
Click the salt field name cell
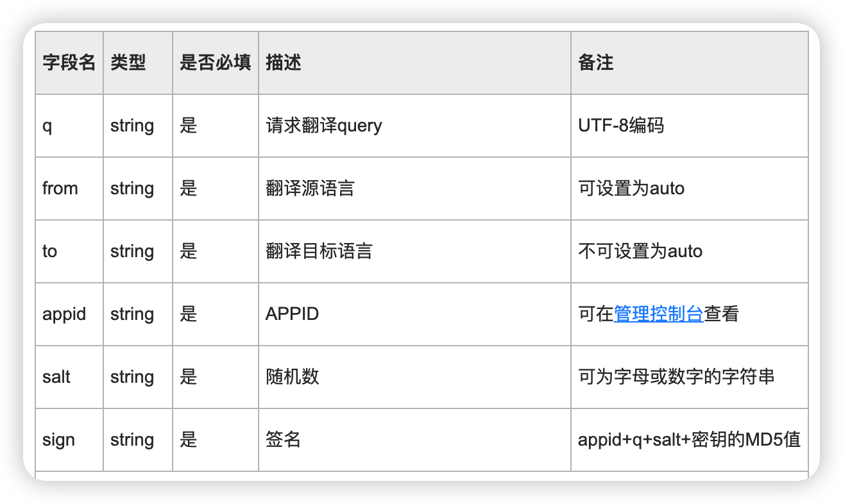pyautogui.click(x=56, y=377)
